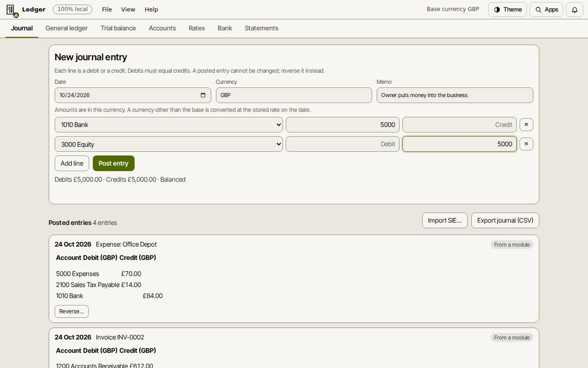Click the Ledger app logo icon
The width and height of the screenshot is (588, 368).
click(x=11, y=10)
